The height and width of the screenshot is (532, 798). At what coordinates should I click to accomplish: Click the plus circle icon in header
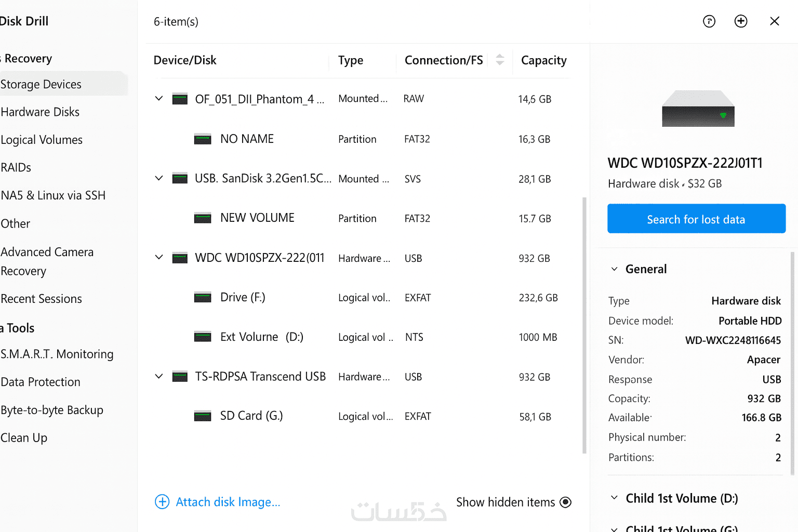(741, 21)
